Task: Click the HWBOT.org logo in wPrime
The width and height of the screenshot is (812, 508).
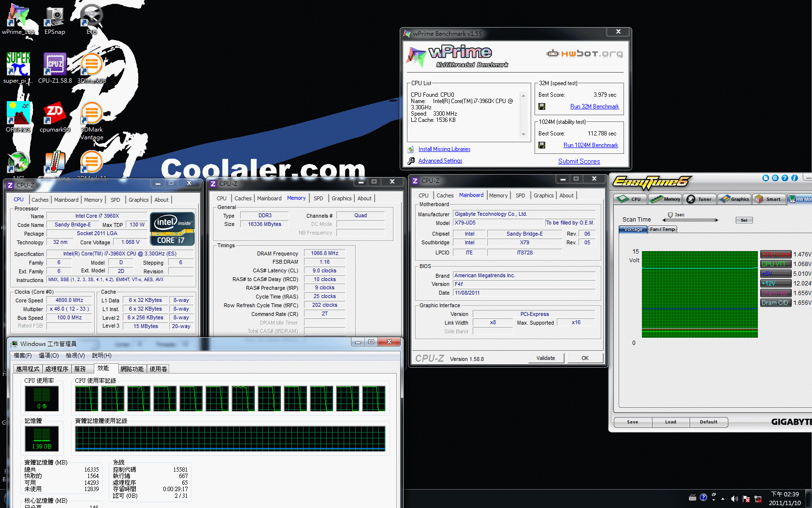Action: tap(584, 53)
